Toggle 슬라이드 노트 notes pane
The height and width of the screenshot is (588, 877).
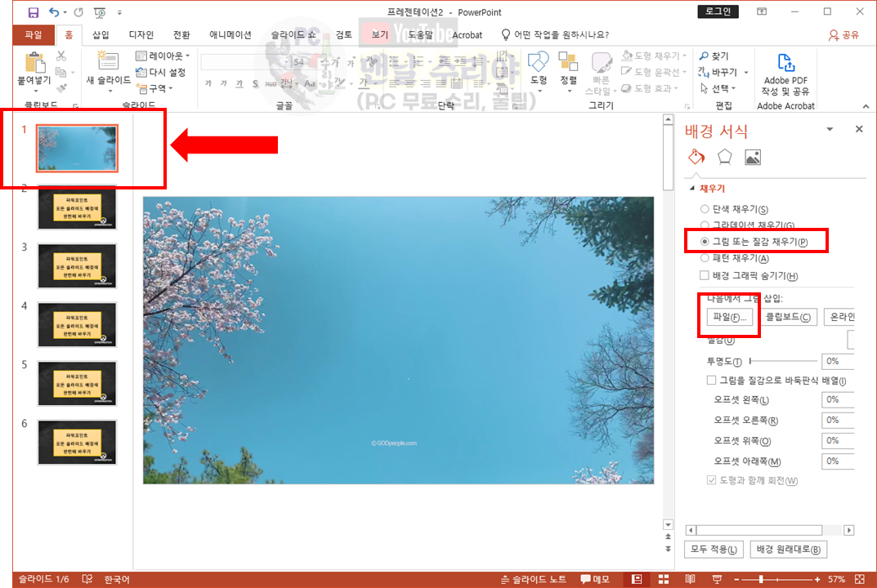533,579
